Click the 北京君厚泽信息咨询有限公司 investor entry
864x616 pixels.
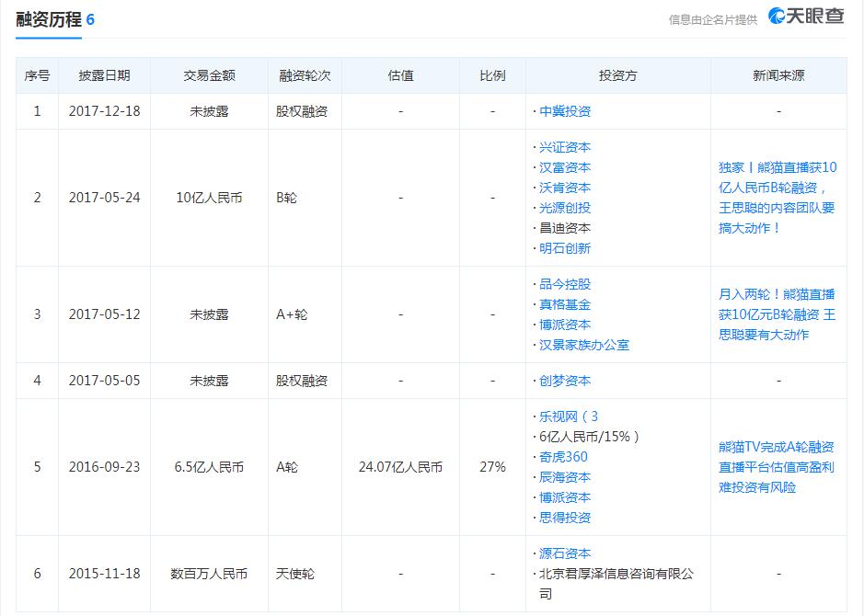[616, 584]
